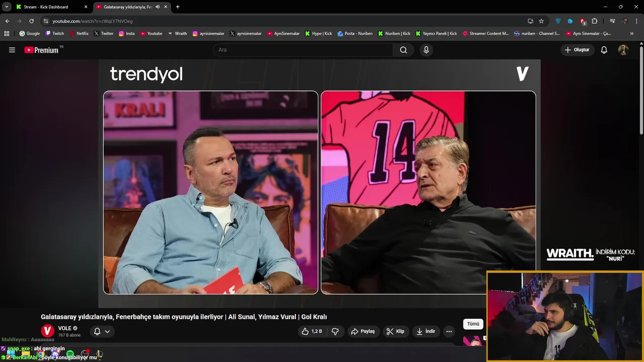The height and width of the screenshot is (362, 644).
Task: Click the video player area
Action: click(319, 184)
